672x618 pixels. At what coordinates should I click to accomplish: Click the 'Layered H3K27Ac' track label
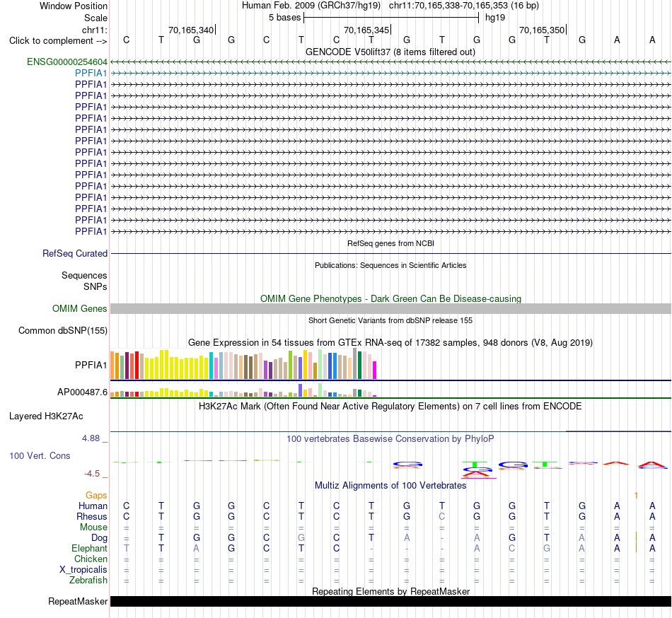click(x=46, y=416)
